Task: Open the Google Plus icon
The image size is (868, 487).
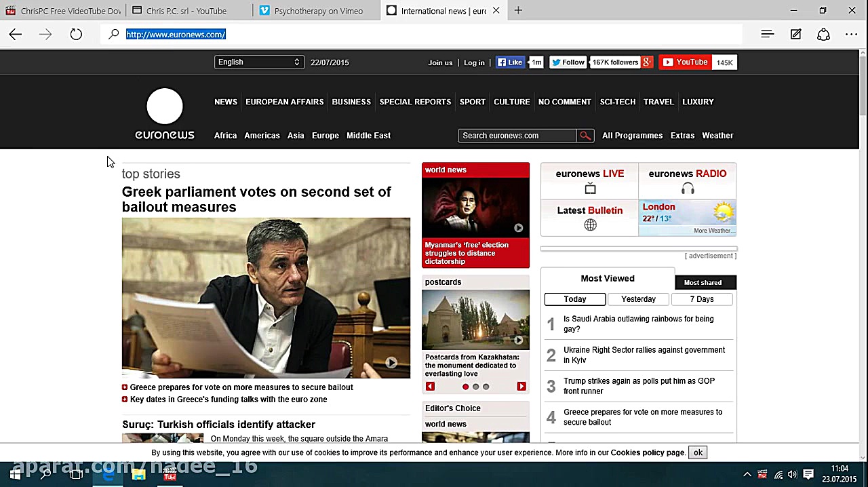Action: (647, 62)
